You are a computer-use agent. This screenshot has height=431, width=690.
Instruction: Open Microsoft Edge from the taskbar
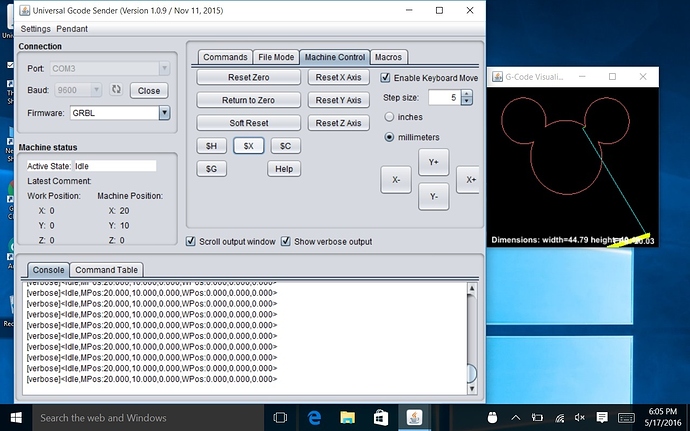point(312,417)
